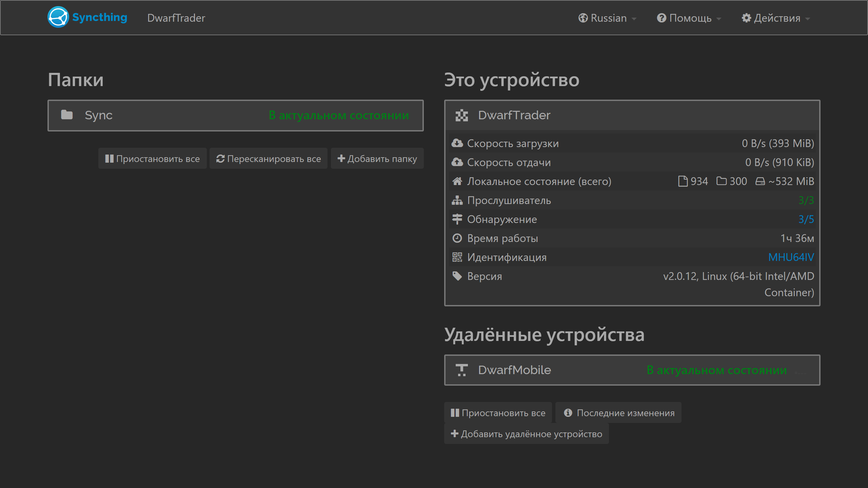Click the folder icon next to Sync
The height and width of the screenshot is (488, 868).
tap(67, 115)
